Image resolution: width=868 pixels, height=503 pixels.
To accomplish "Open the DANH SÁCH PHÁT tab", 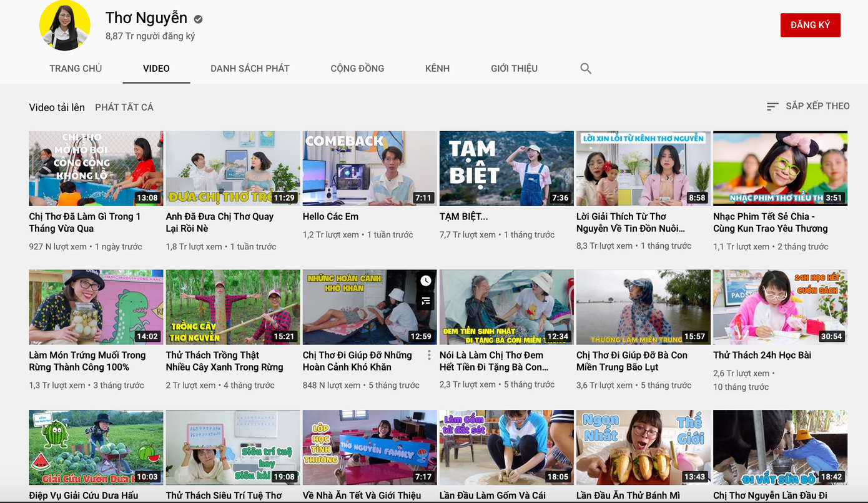I will pos(250,68).
